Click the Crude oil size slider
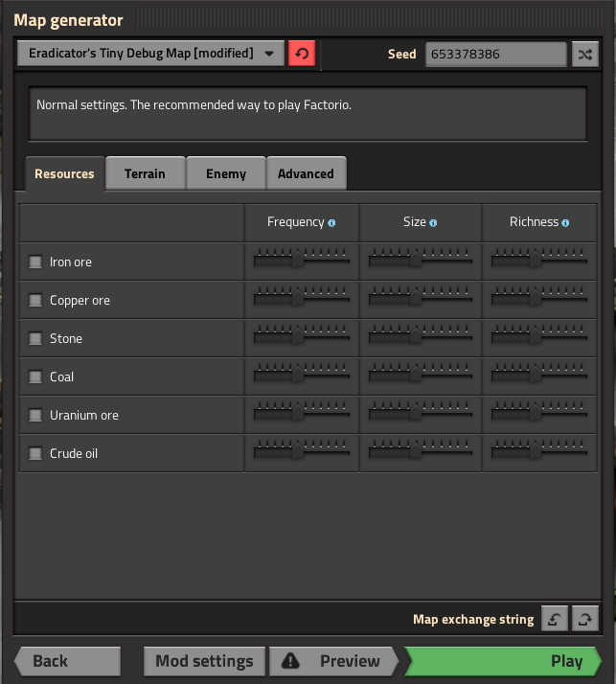Image resolution: width=616 pixels, height=684 pixels. [421, 449]
